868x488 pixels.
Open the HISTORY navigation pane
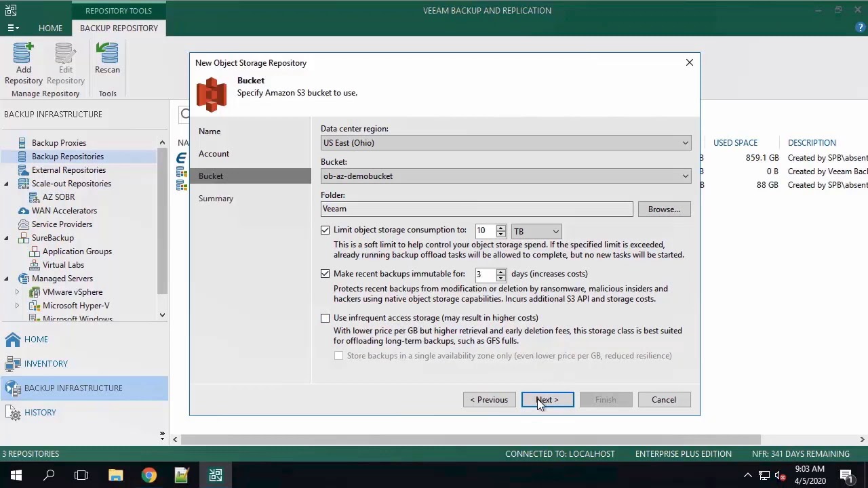click(x=84, y=412)
